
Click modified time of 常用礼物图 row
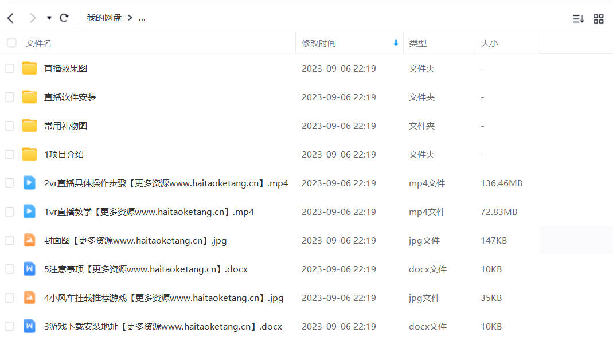tap(338, 126)
